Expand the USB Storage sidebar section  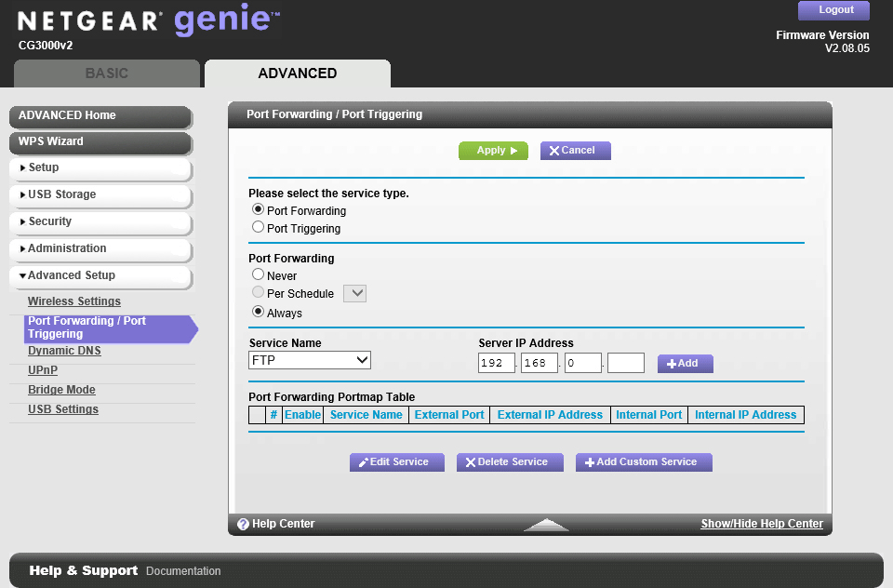click(x=100, y=195)
